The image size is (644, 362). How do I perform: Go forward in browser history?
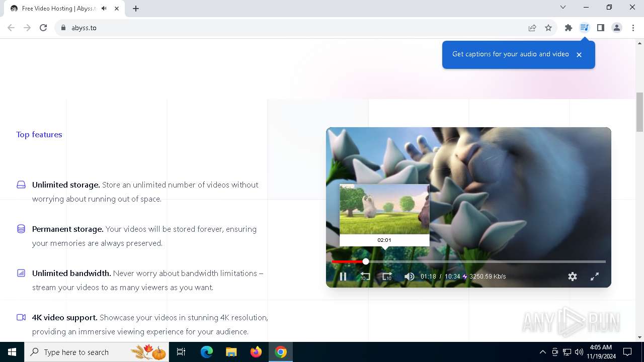click(x=27, y=28)
